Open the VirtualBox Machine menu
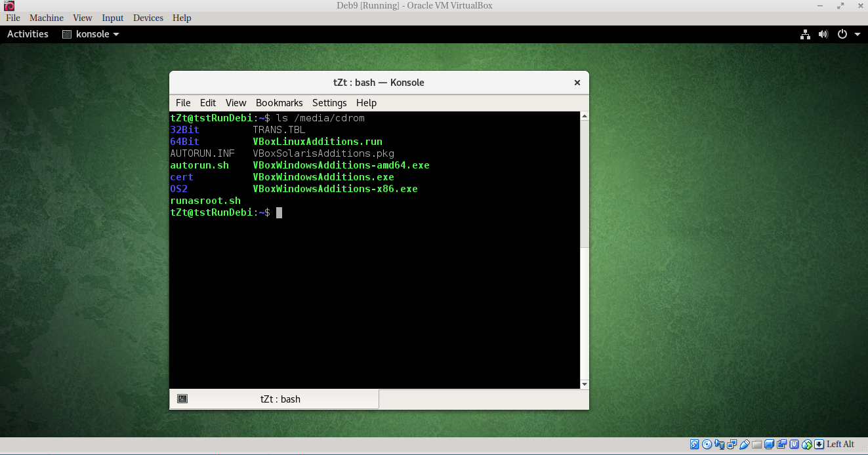 click(47, 18)
